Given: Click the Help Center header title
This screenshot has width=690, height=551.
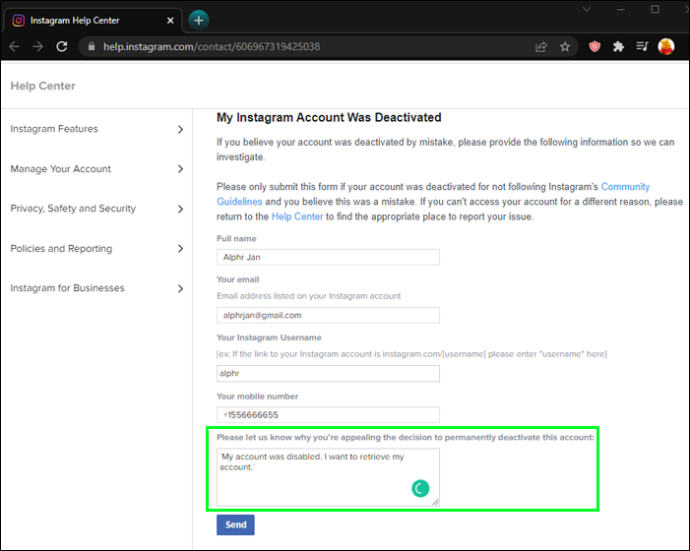Looking at the screenshot, I should 43,86.
